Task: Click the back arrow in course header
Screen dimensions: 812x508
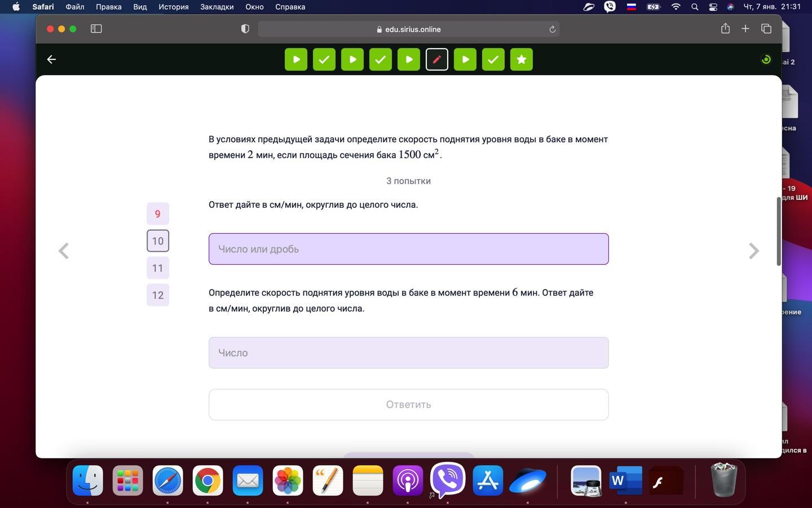Action: click(x=51, y=59)
